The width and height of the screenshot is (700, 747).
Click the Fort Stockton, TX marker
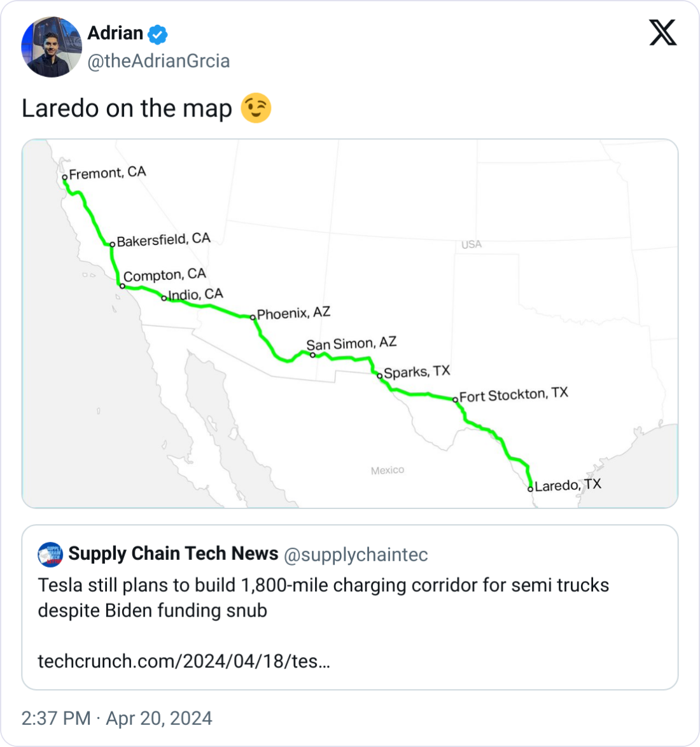(x=455, y=400)
